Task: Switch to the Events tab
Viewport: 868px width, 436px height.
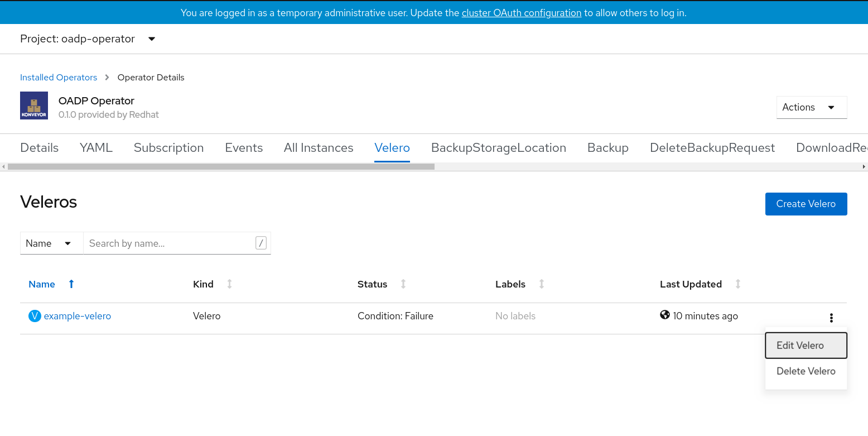Action: (x=244, y=147)
